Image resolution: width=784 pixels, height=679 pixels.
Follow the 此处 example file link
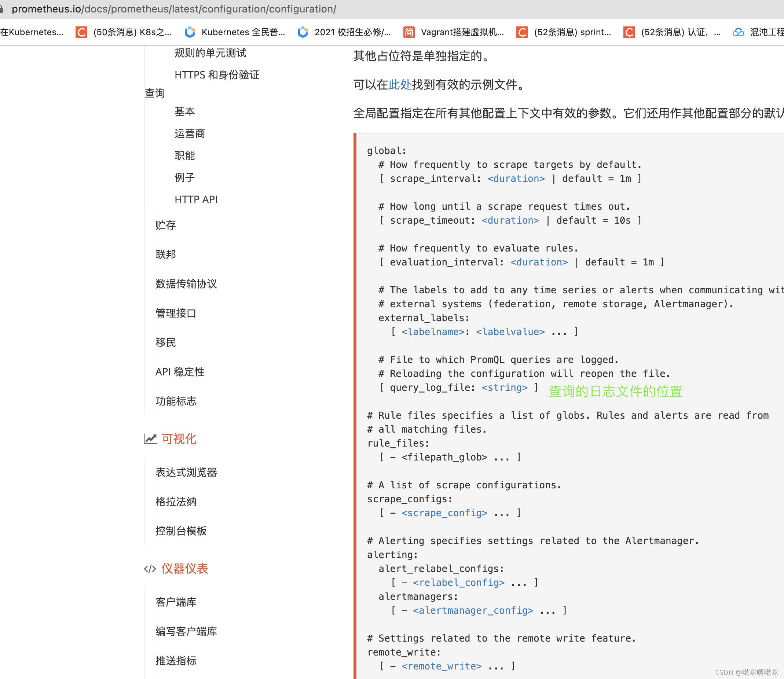point(400,84)
